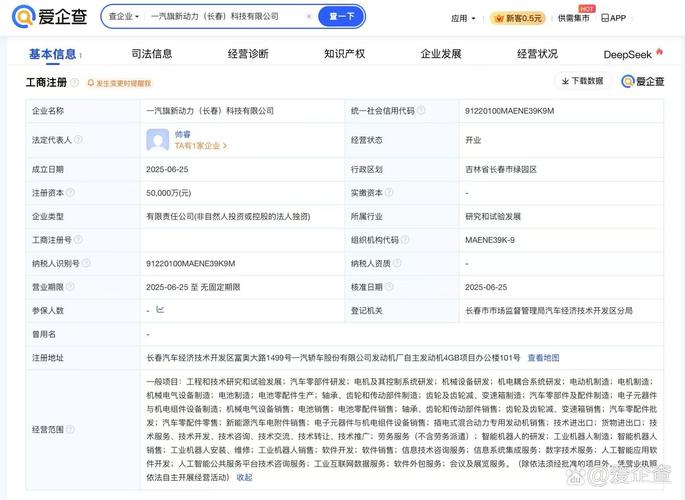Click help icon beside 营业期限
Viewport: 685px width, 500px height.
70,287
